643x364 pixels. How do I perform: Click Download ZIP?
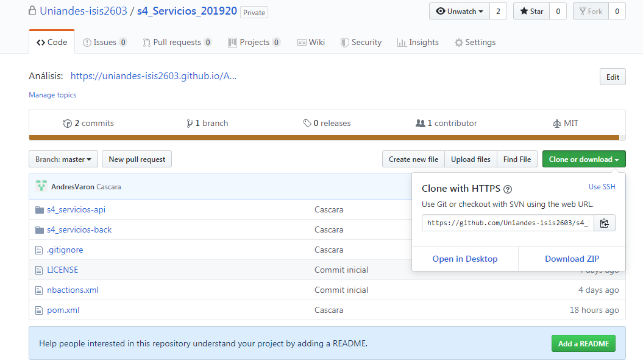click(572, 259)
